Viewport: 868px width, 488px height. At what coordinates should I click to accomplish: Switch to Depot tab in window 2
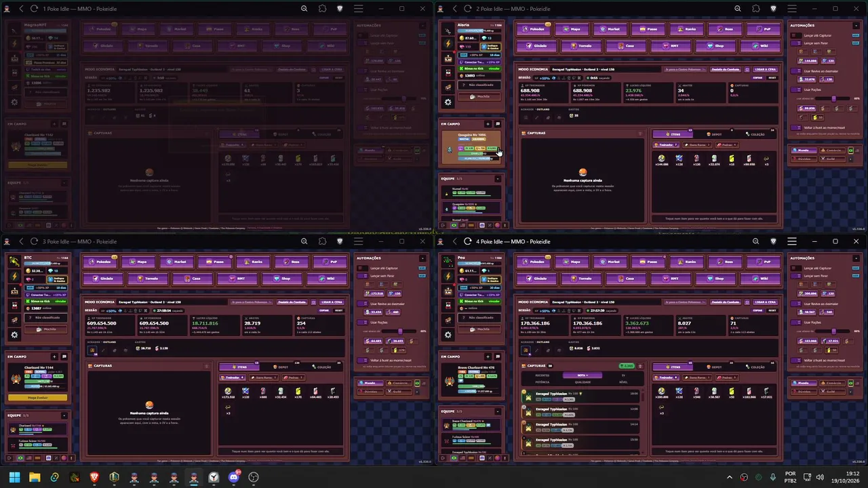click(714, 134)
